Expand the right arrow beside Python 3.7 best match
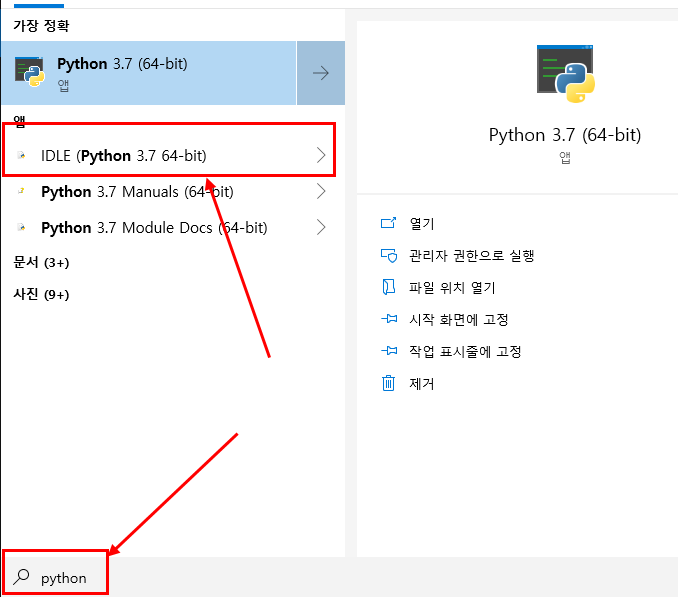The width and height of the screenshot is (678, 597). coord(321,73)
